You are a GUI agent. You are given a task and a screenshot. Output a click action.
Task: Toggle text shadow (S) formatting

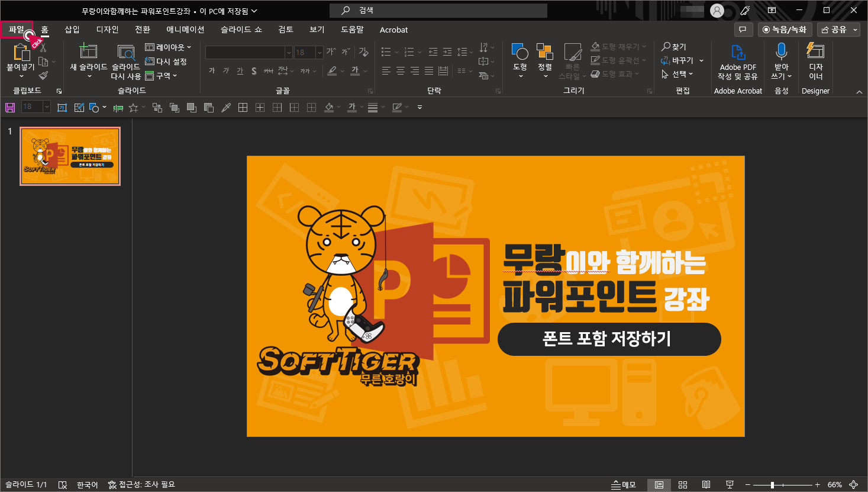[254, 71]
